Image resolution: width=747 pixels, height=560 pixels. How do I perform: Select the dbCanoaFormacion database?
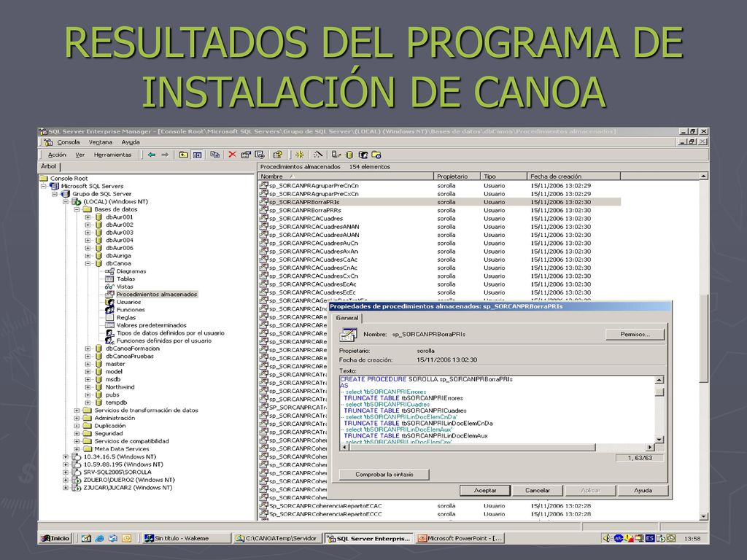[133, 349]
